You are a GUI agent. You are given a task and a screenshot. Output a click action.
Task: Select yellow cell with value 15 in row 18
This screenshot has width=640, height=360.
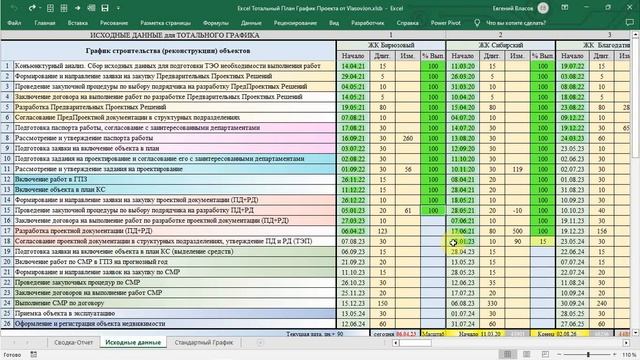(542, 242)
